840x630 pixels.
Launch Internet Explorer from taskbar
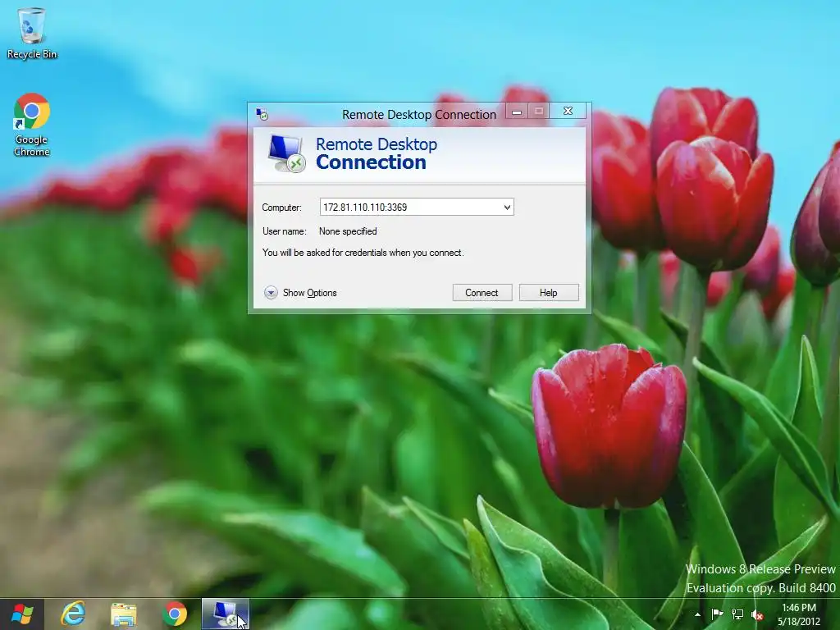point(73,614)
